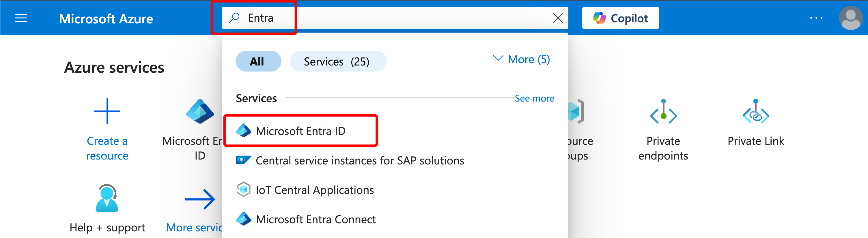Select IoT Central Applications result
The width and height of the screenshot is (868, 238).
point(314,190)
